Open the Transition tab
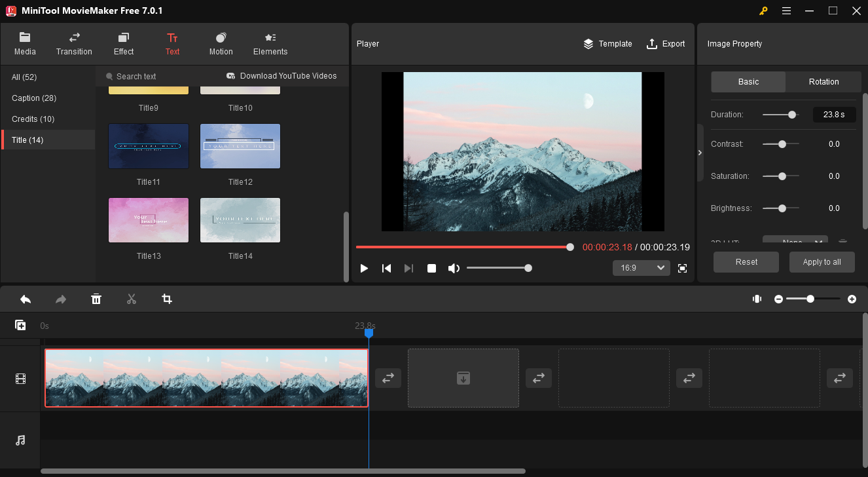This screenshot has height=477, width=868. pyautogui.click(x=74, y=43)
